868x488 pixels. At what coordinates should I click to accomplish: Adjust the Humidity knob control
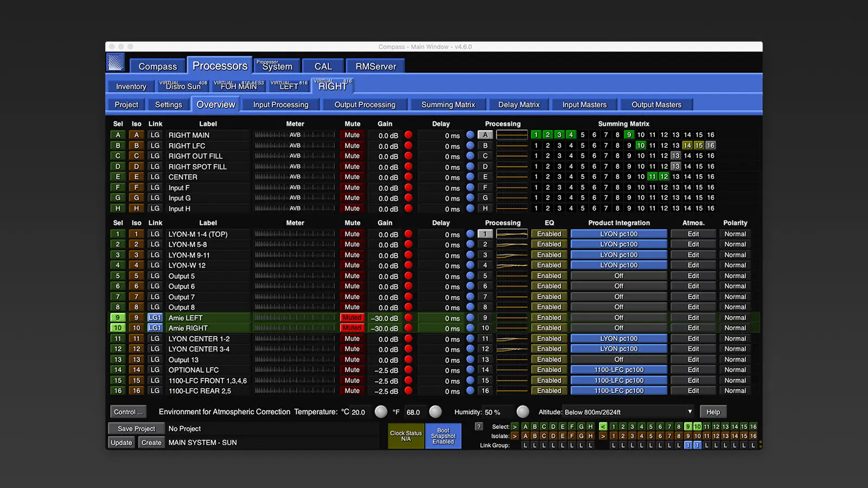pos(522,412)
